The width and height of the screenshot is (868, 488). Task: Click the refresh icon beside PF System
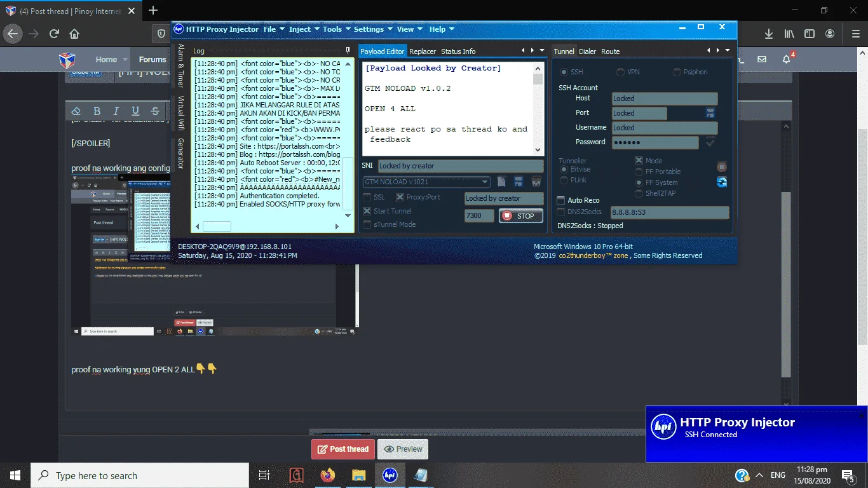coord(722,182)
